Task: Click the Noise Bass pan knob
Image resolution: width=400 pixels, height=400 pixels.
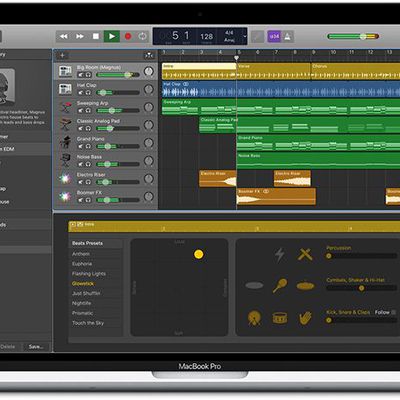Action: tap(149, 161)
